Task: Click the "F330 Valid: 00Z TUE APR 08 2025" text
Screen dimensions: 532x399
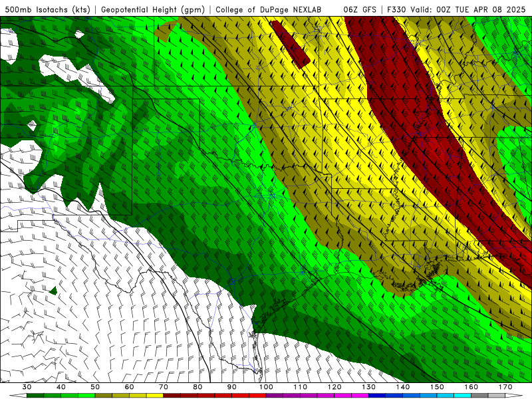Action: (456, 10)
